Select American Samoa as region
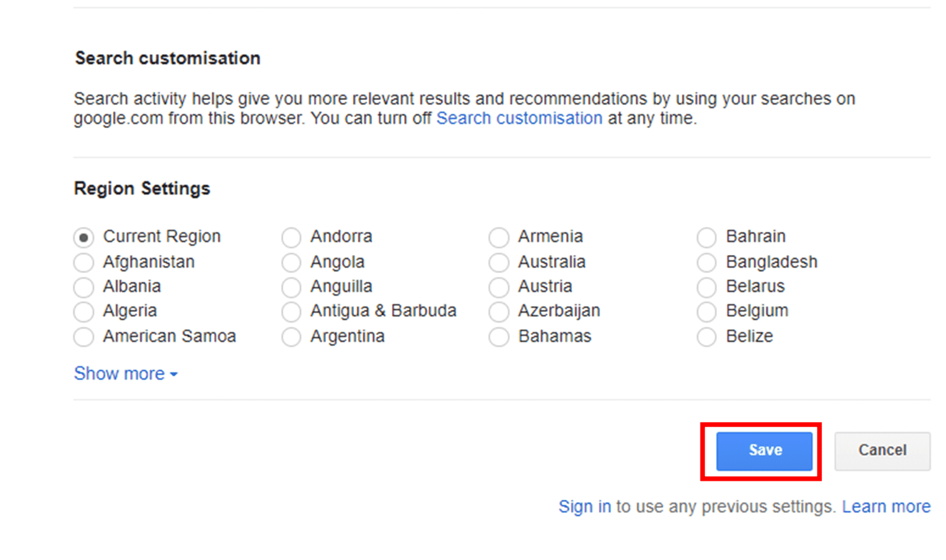This screenshot has height=560, width=946. coord(84,337)
